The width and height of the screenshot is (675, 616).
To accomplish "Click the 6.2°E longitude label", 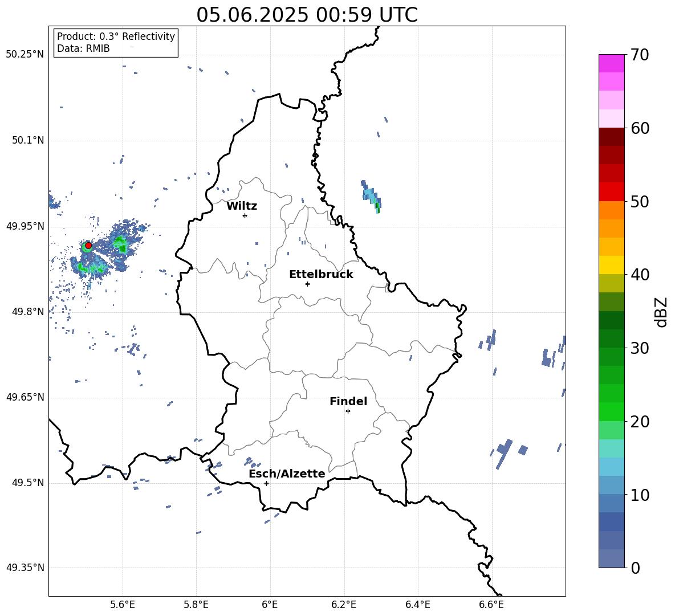I will (x=344, y=605).
